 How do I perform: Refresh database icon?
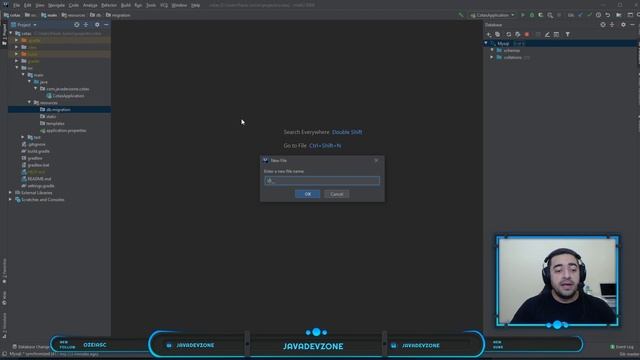[509, 35]
